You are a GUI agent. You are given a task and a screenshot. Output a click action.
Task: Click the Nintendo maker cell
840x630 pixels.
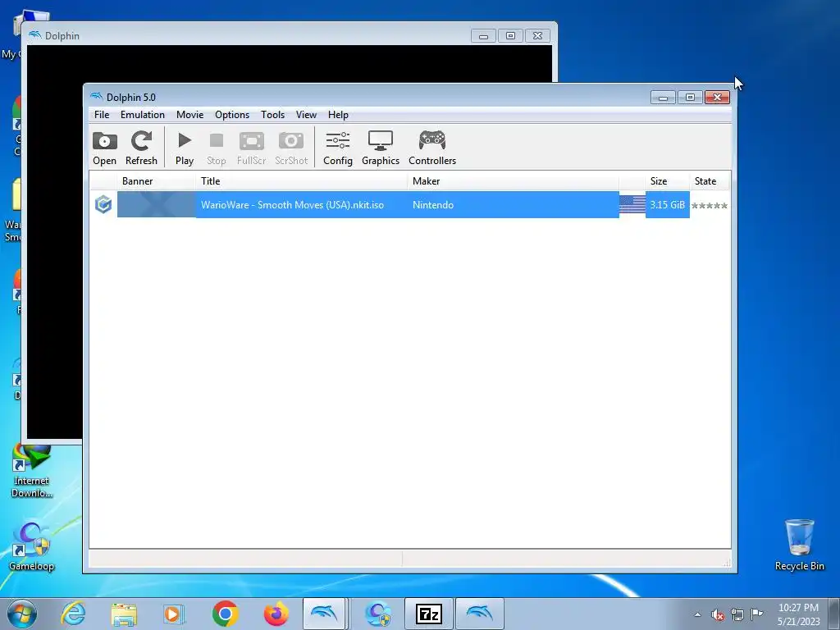tap(433, 204)
